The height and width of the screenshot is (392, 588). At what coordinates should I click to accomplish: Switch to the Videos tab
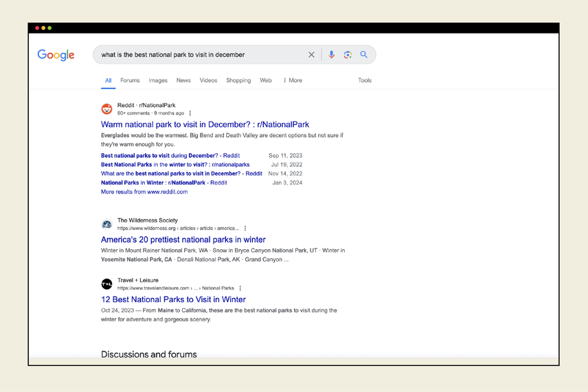point(209,80)
